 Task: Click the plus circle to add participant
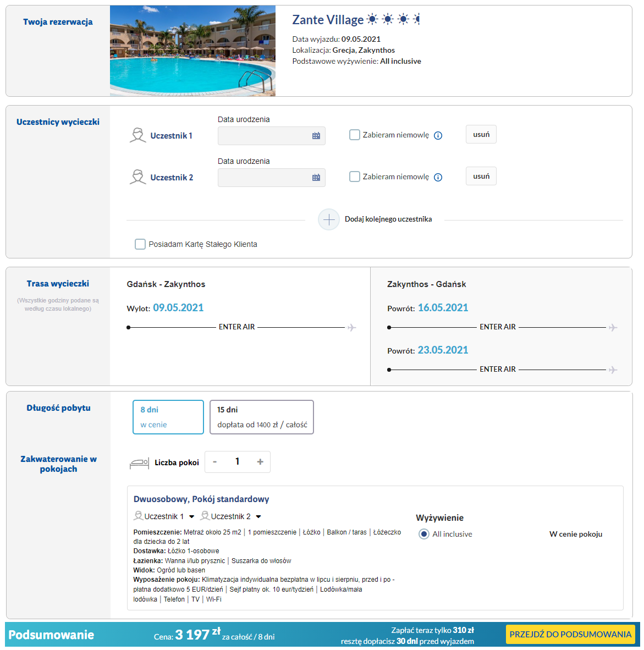(329, 219)
